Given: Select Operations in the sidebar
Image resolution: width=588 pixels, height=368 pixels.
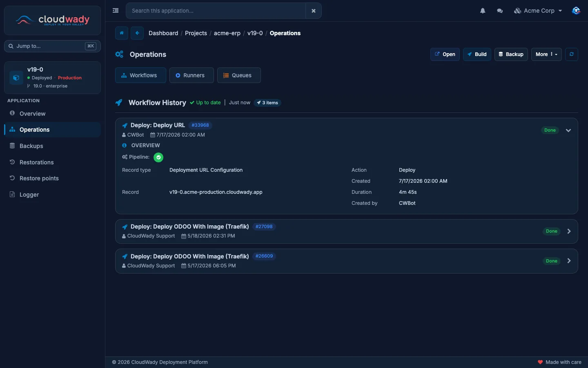Looking at the screenshot, I should point(52,130).
